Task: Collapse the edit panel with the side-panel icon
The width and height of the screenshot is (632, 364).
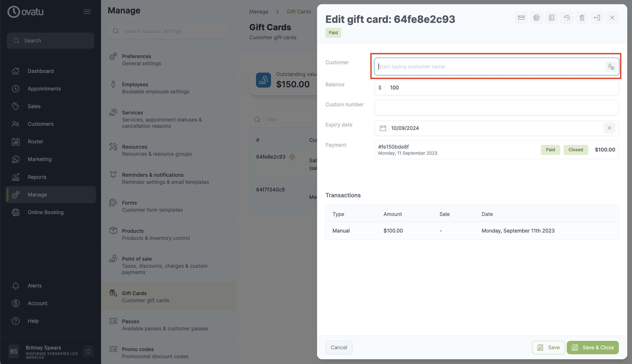Action: [597, 18]
